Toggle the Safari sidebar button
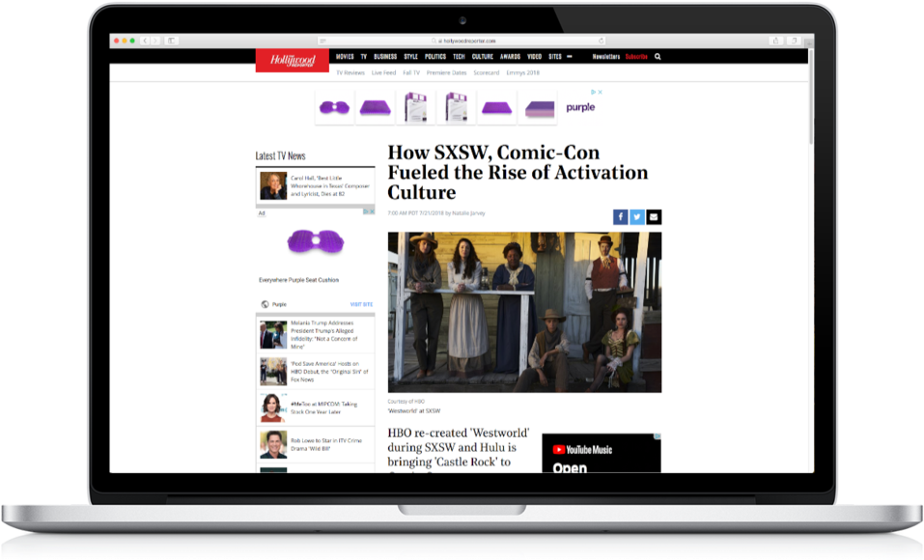The image size is (924, 560). click(x=172, y=41)
